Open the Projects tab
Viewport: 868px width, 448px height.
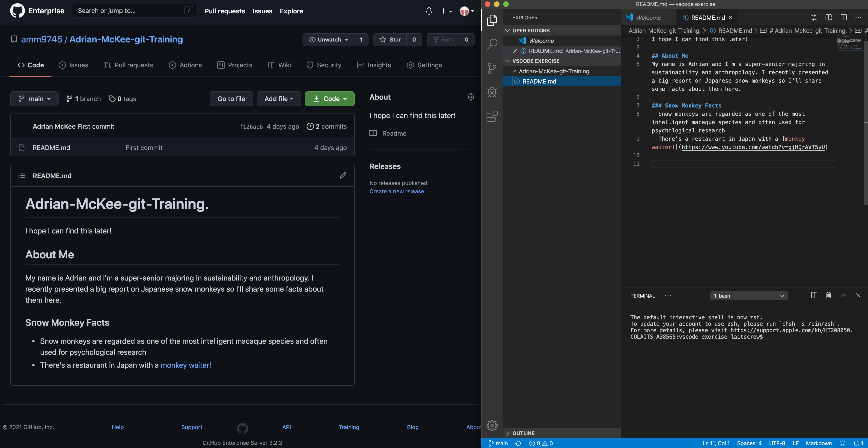click(x=235, y=65)
